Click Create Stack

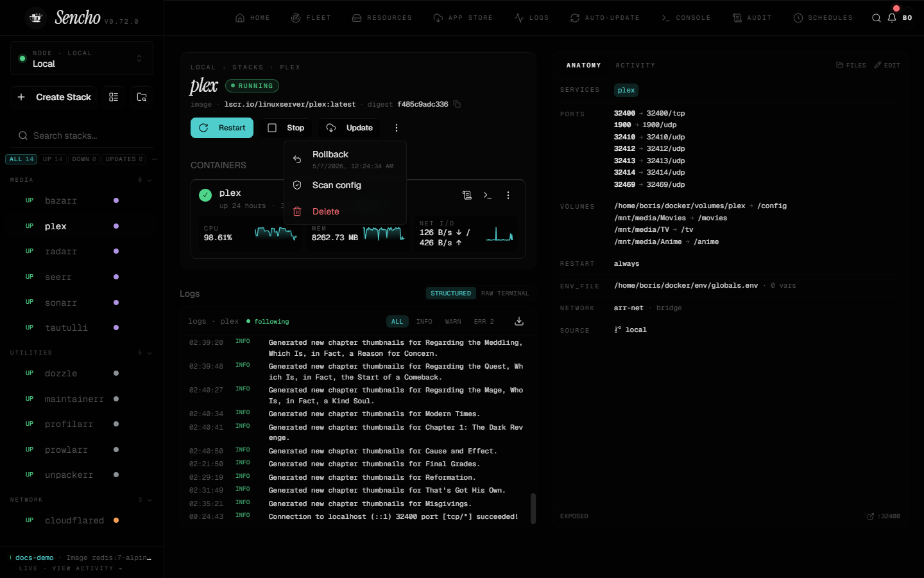[x=54, y=97]
